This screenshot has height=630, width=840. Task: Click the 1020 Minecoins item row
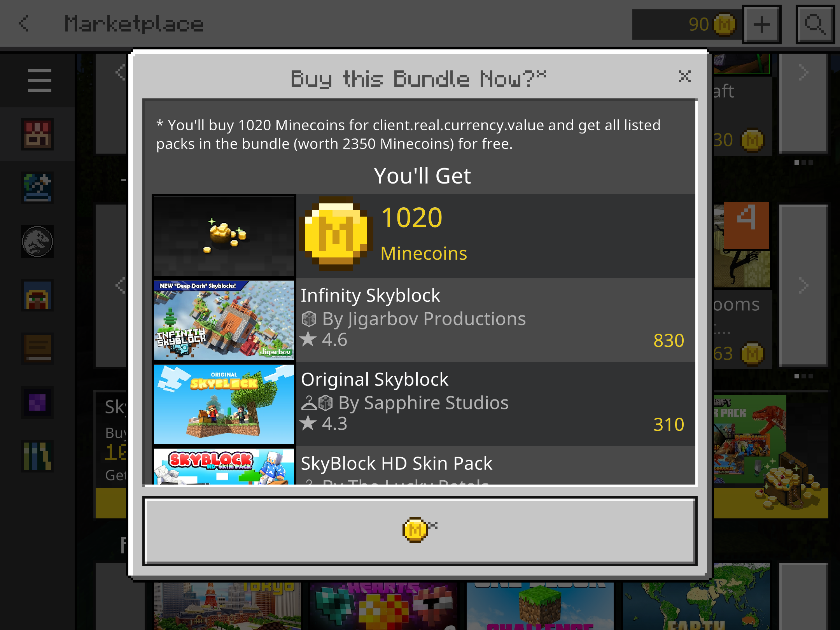pos(423,236)
